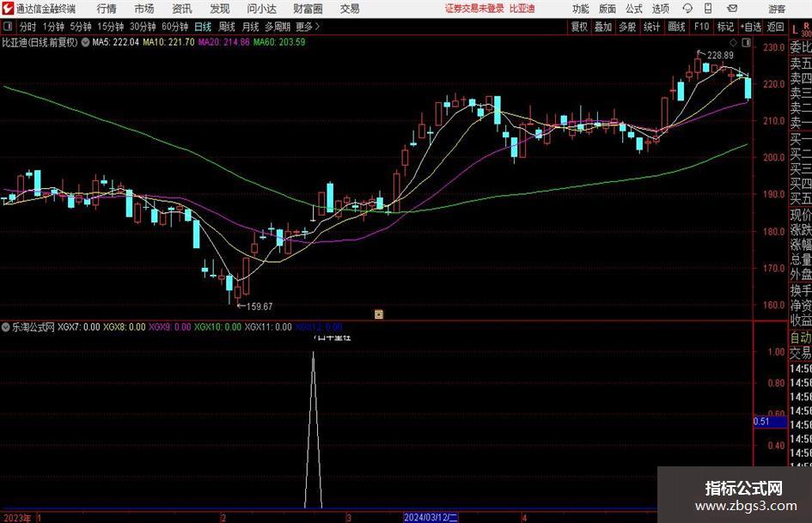Viewport: 812px width, 523px height.
Task: Open the mail message icon
Action: 732,9
